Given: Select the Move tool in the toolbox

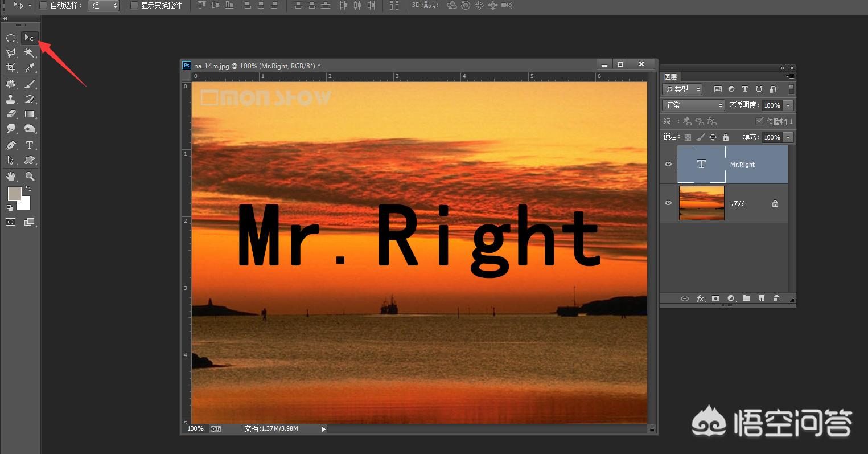Looking at the screenshot, I should [x=30, y=38].
